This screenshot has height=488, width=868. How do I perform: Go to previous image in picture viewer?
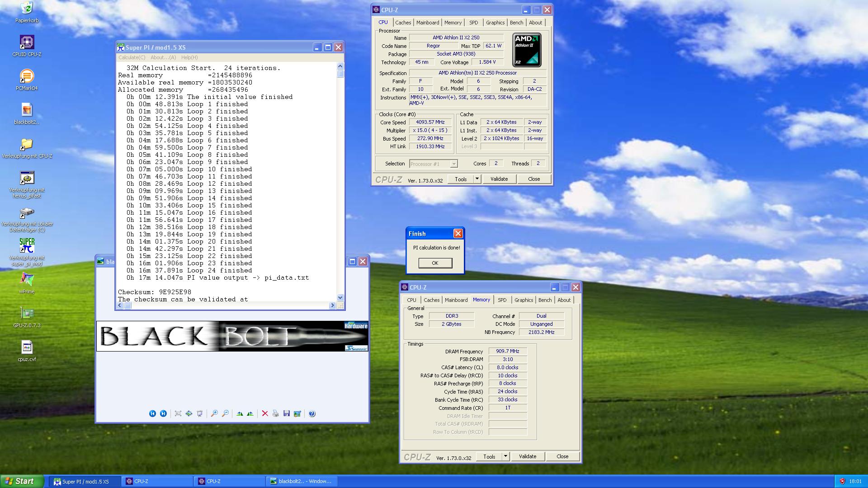(x=152, y=413)
